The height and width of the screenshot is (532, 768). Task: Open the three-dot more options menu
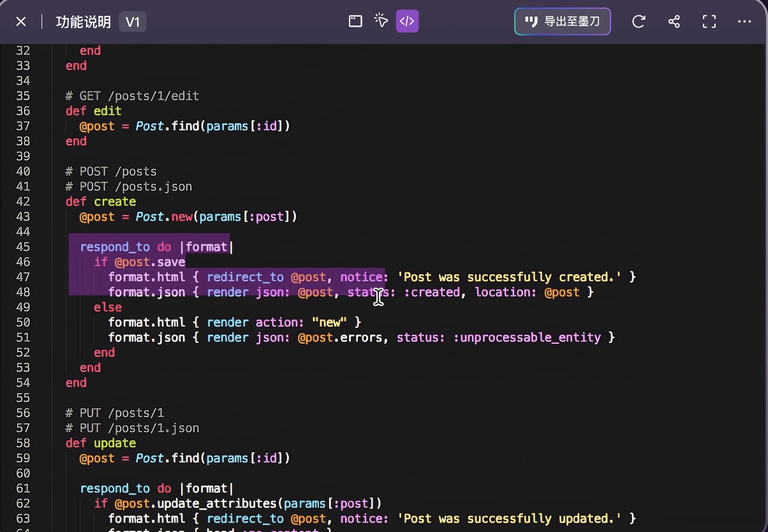pyautogui.click(x=744, y=22)
